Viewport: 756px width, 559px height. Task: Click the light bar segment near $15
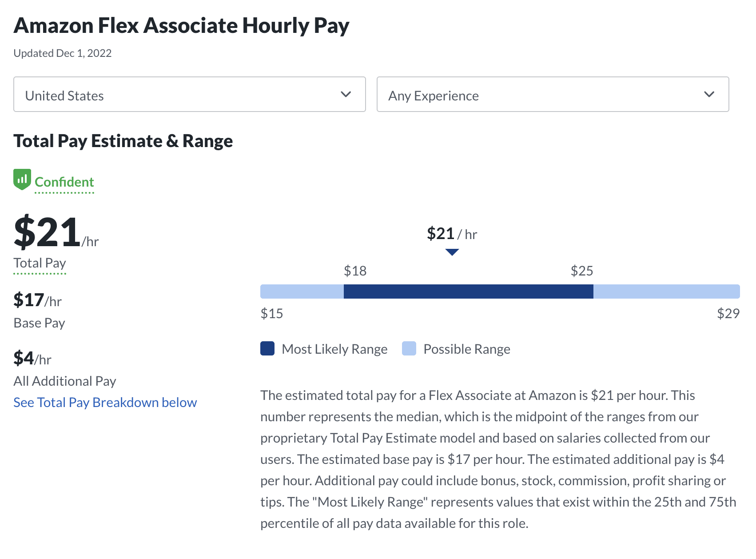[302, 291]
